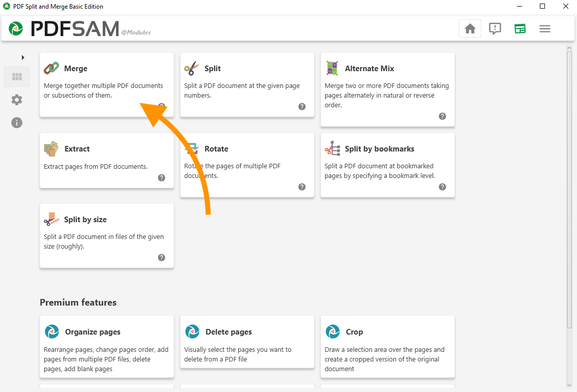Show help for Split by size
This screenshot has width=577, height=392.
(x=161, y=258)
